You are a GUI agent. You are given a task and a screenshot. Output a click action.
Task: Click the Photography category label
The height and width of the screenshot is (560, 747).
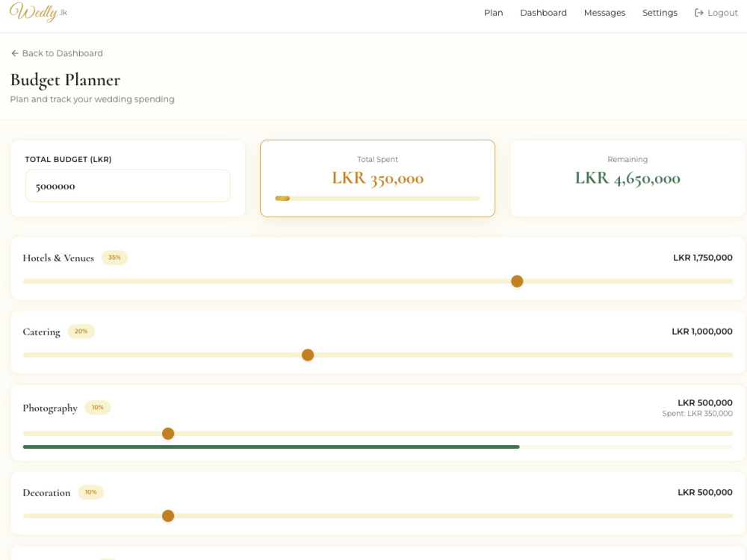tap(50, 408)
